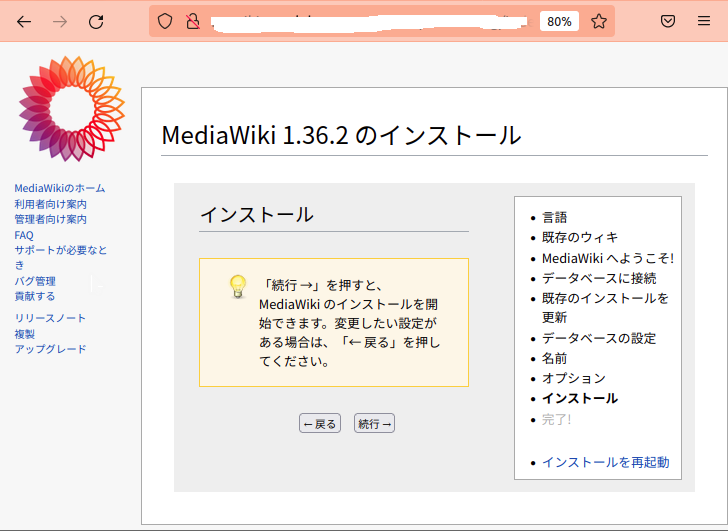Reset the 80% zoom level badge
The image size is (728, 531).
[x=559, y=21]
